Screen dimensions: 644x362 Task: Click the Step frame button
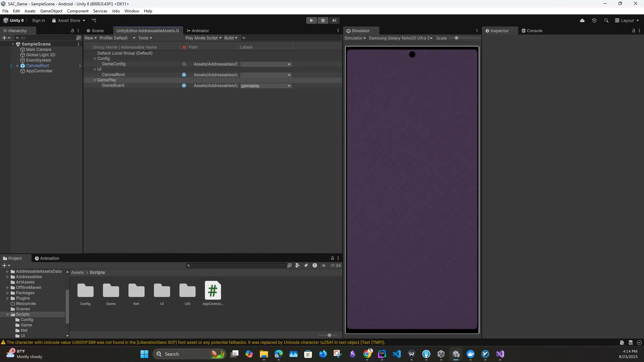[334, 20]
